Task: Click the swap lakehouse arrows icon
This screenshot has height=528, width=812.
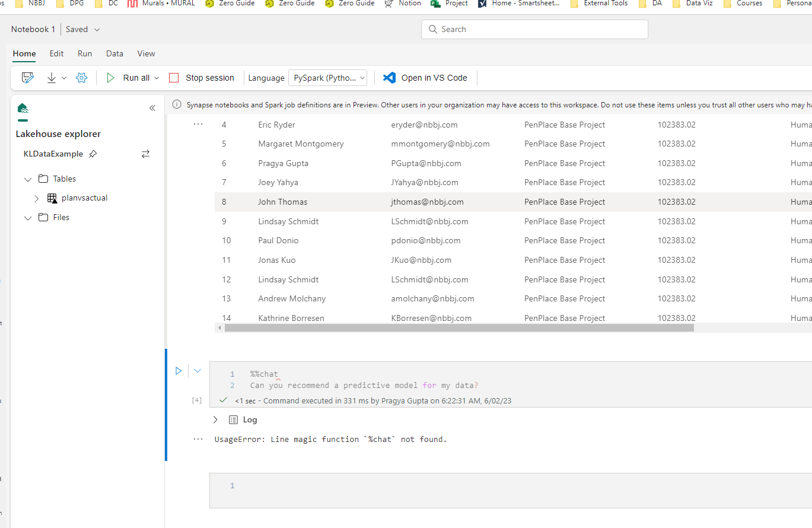Action: pyautogui.click(x=145, y=154)
